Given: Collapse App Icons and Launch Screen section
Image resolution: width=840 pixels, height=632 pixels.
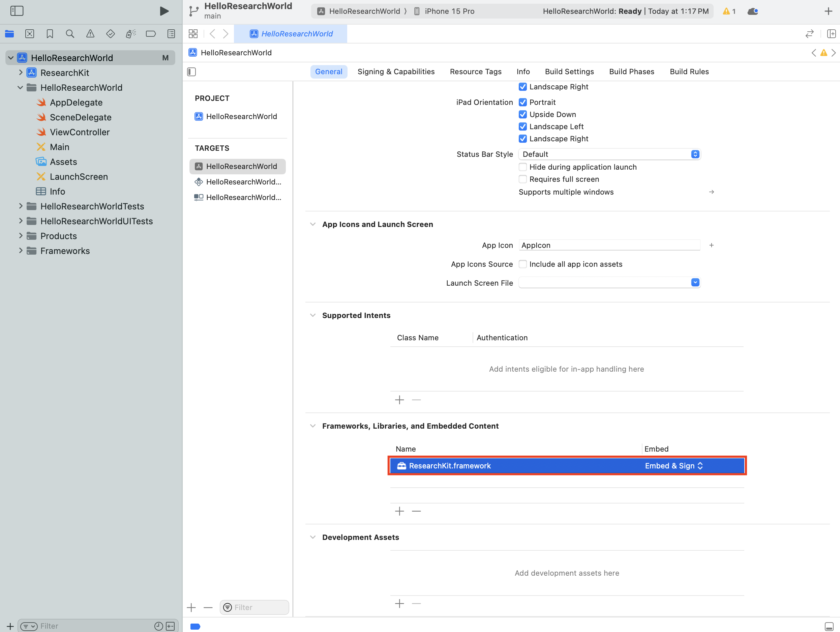Looking at the screenshot, I should (x=312, y=224).
